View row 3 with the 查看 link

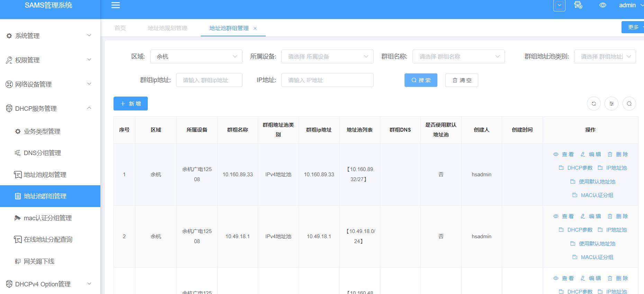point(563,278)
